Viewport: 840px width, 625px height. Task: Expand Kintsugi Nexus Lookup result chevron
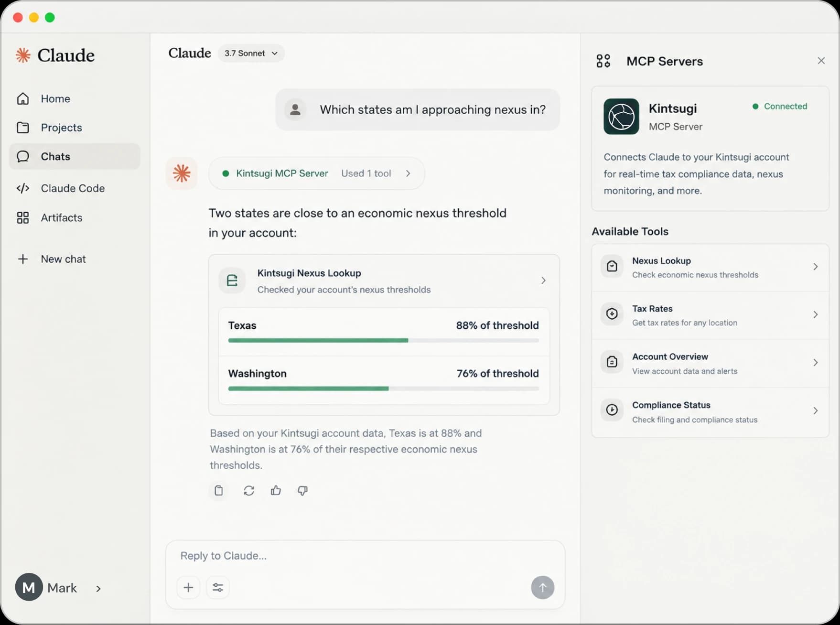[543, 280]
